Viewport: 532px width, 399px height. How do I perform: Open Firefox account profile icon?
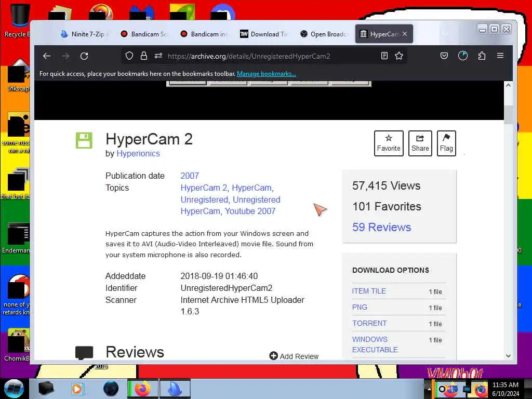coord(463,56)
